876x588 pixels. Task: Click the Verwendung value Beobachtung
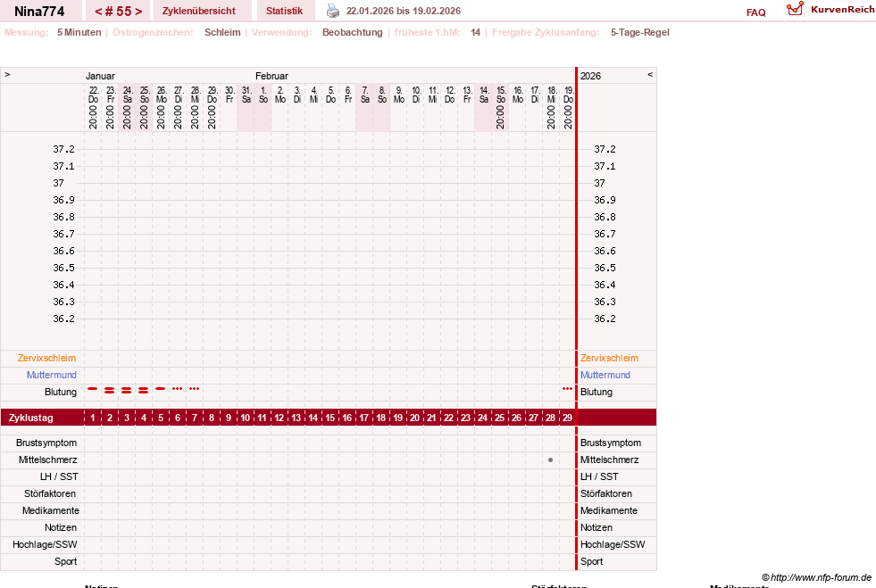(353, 32)
